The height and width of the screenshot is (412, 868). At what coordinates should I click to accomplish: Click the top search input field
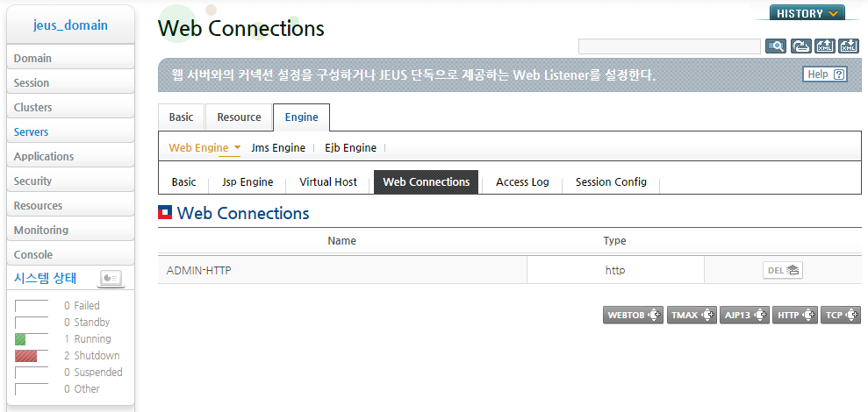pyautogui.click(x=670, y=46)
